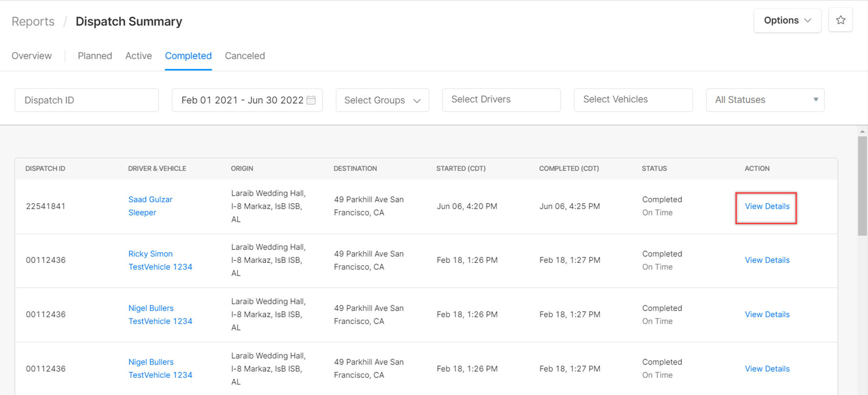This screenshot has height=395, width=868.
Task: Click the Select Vehicles field
Action: click(633, 100)
